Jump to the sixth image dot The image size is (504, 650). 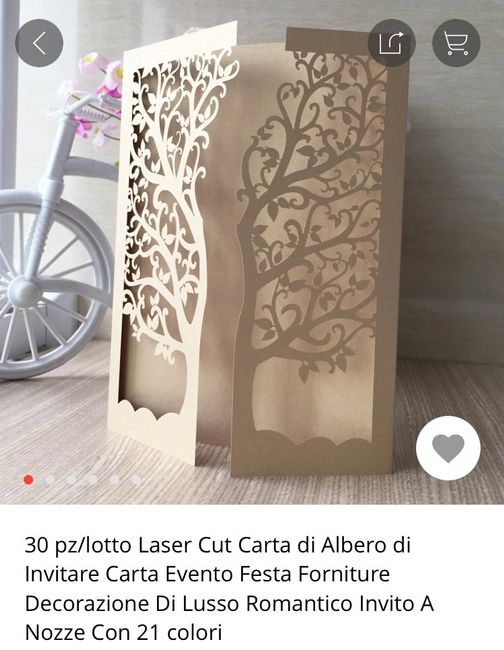click(136, 480)
